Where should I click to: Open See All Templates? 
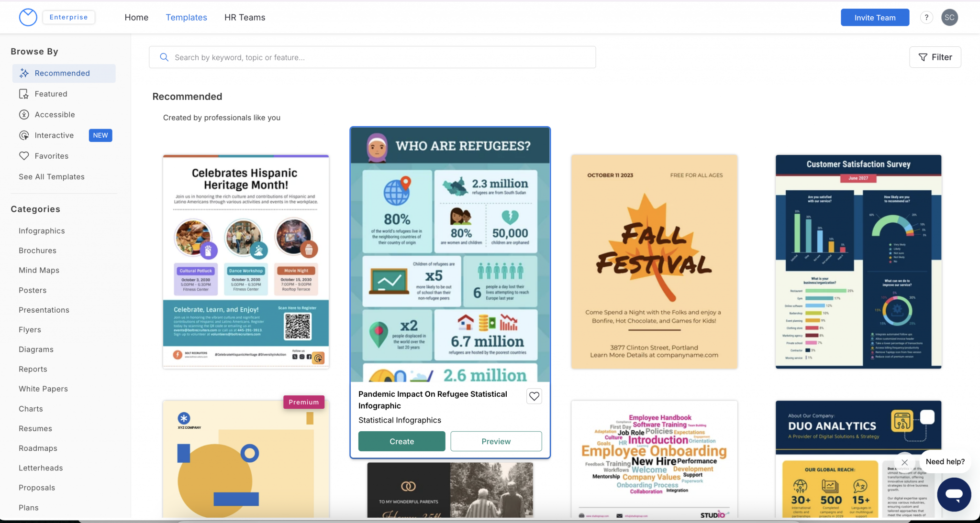(51, 176)
